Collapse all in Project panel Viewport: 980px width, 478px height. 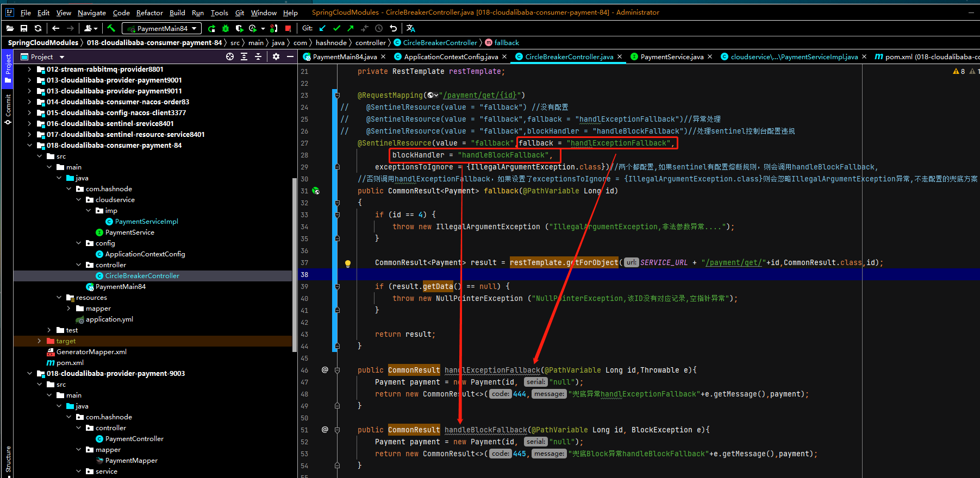click(258, 56)
